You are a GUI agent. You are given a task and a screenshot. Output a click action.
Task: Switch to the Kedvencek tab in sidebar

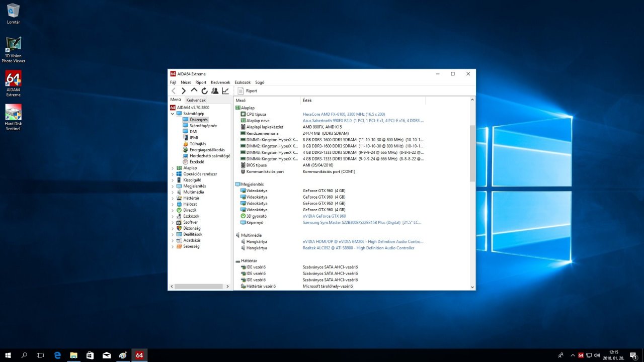point(196,100)
